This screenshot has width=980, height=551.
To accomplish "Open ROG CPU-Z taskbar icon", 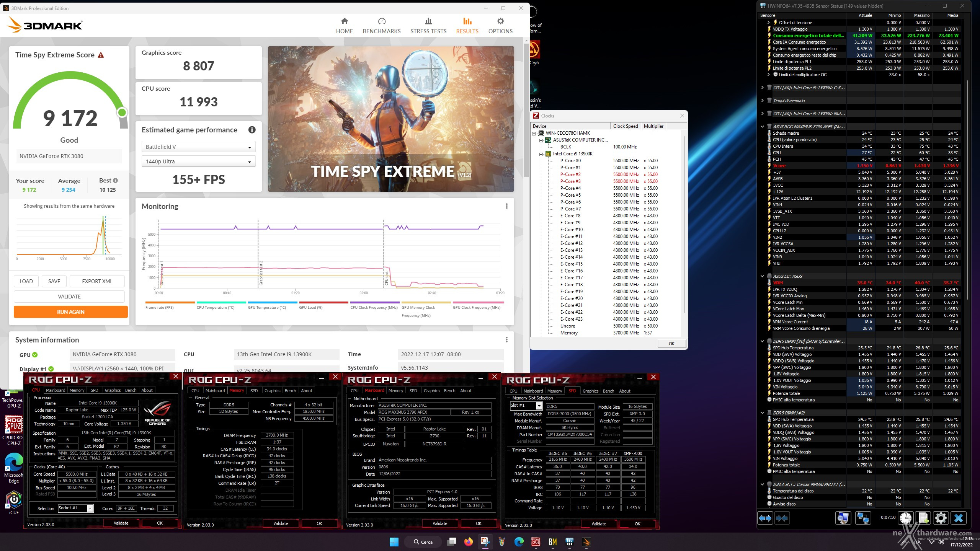I will (536, 542).
